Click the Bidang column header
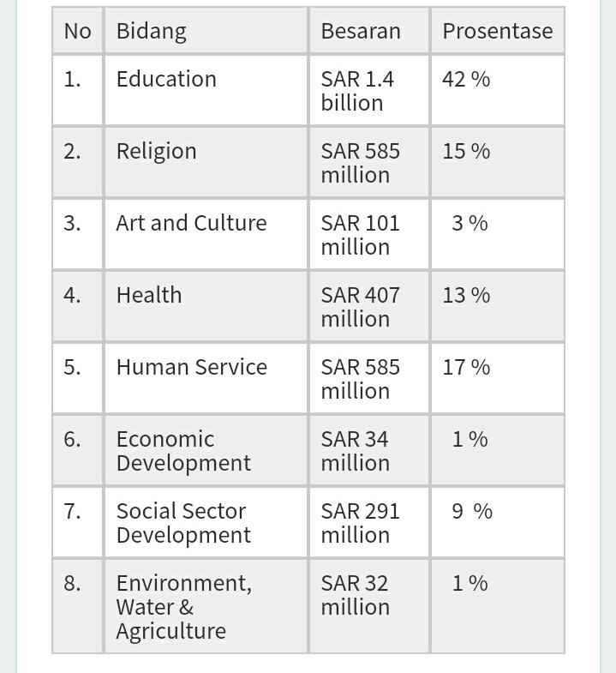This screenshot has height=673, width=616. click(206, 31)
